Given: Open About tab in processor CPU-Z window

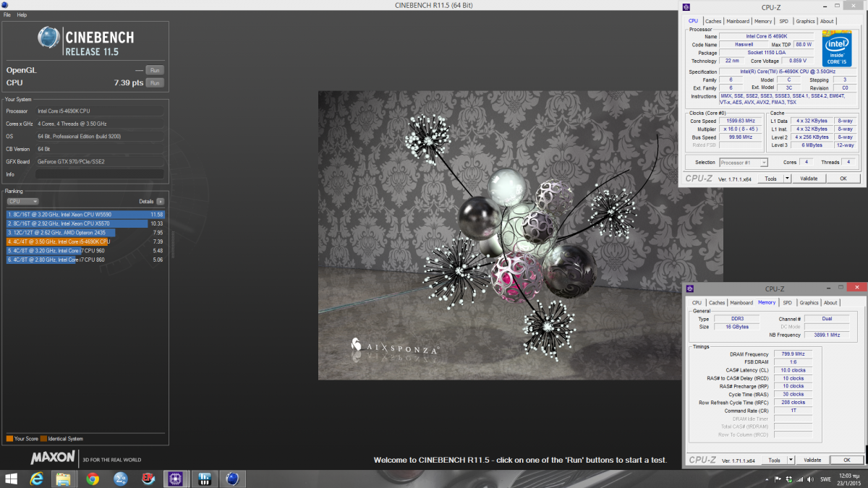Looking at the screenshot, I should click(x=827, y=21).
